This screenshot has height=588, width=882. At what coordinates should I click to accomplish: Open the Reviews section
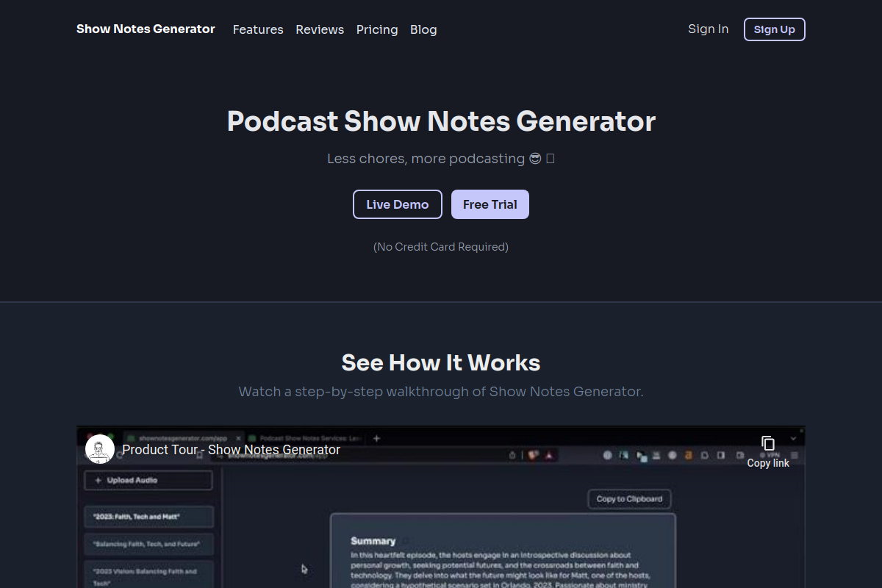(320, 29)
